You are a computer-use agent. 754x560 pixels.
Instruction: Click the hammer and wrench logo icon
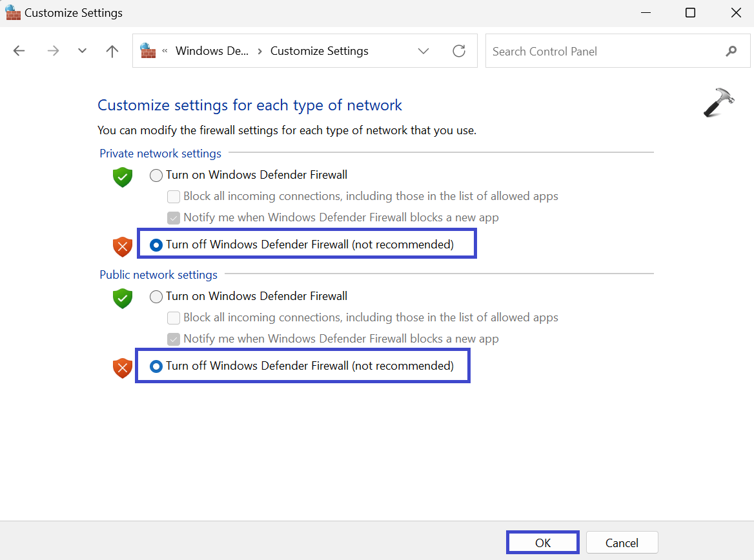point(718,103)
